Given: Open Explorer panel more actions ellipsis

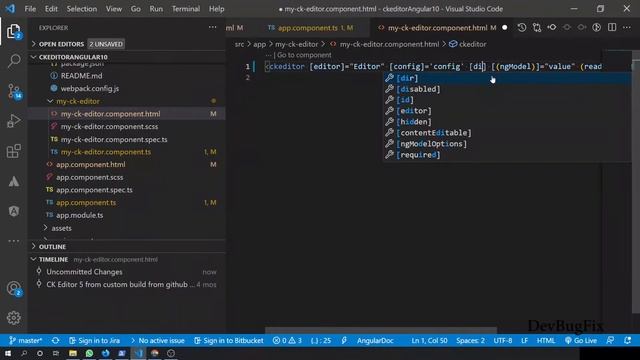Looking at the screenshot, I should 213,27.
